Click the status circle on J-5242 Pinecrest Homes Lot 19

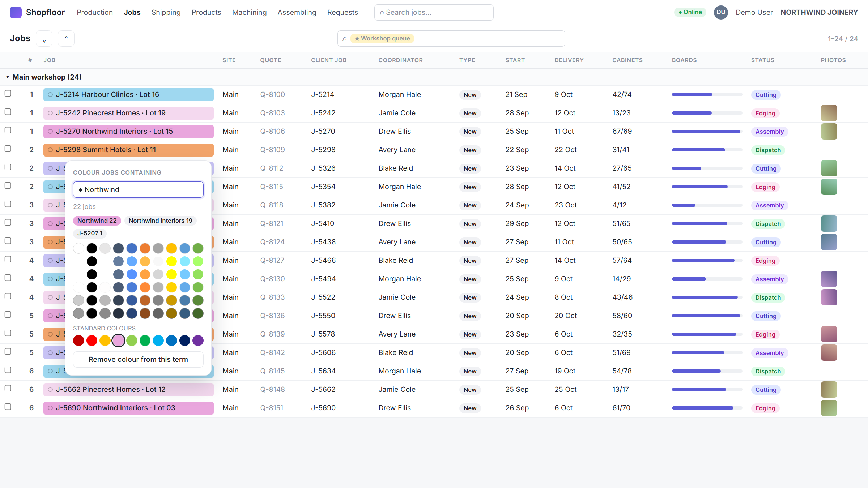click(50, 113)
